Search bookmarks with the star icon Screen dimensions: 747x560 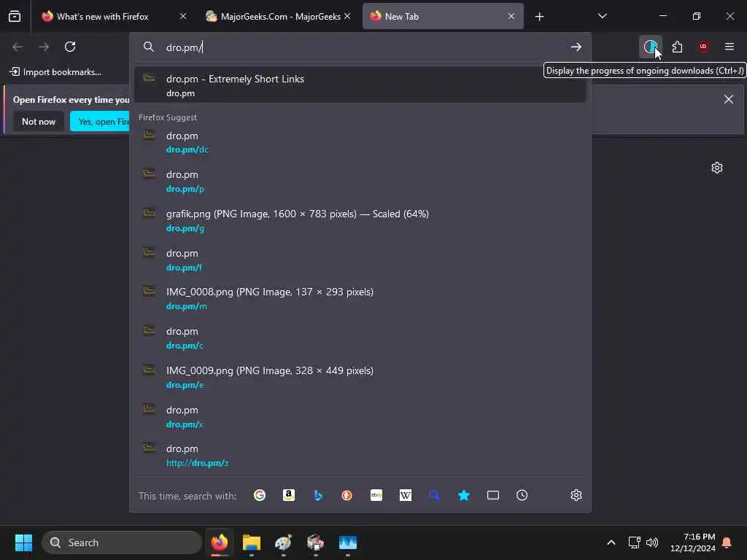(463, 495)
